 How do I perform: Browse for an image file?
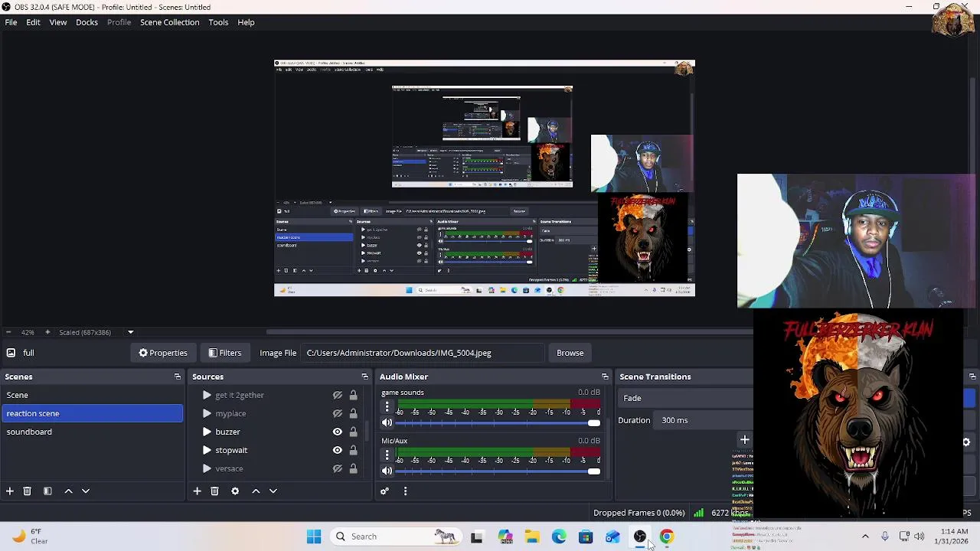point(570,354)
